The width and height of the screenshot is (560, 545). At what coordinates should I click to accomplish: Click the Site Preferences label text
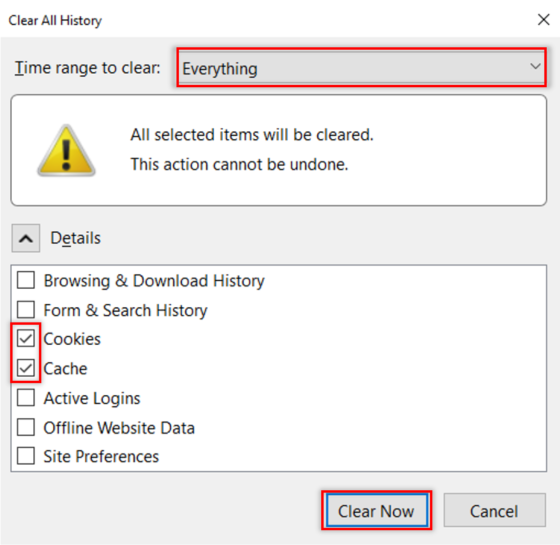[101, 456]
